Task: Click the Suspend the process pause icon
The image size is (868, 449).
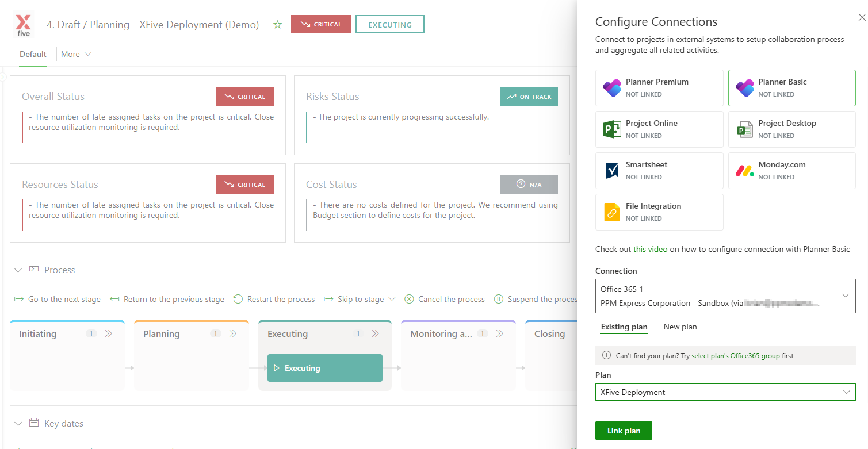Action: coord(499,299)
